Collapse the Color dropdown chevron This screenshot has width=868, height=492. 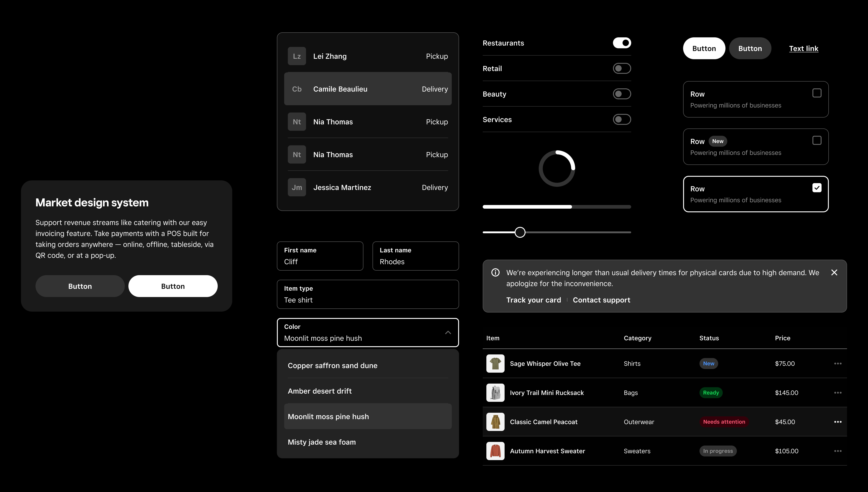click(x=448, y=333)
